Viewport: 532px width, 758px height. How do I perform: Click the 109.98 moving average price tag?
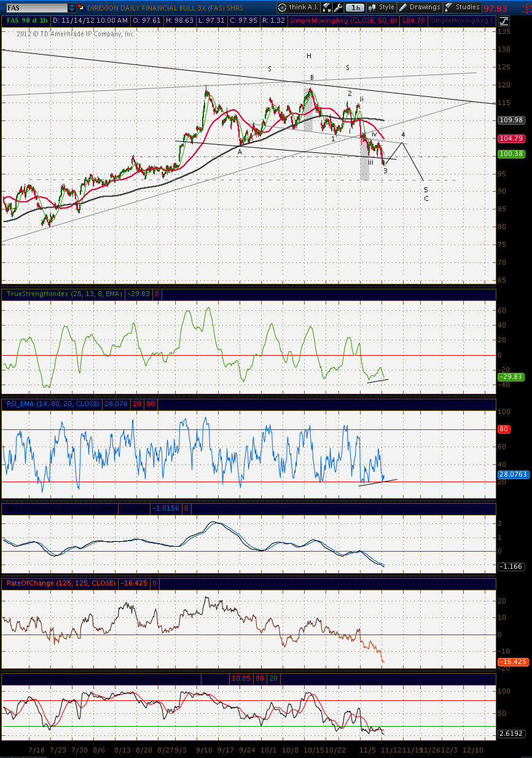coord(512,120)
